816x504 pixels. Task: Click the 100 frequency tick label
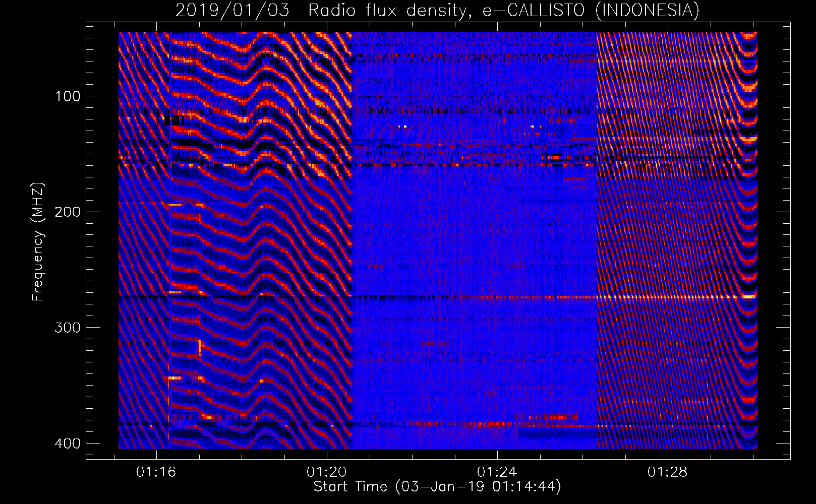[x=68, y=96]
